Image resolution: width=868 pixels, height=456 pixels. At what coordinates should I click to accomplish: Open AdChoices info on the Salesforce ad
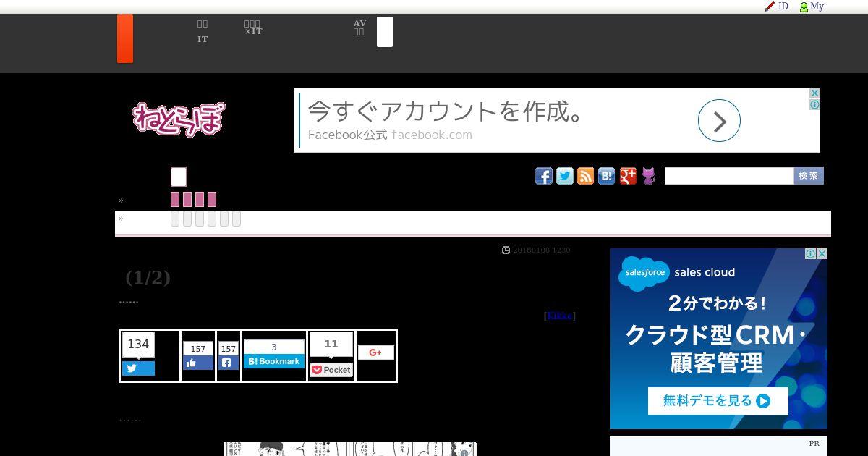pyautogui.click(x=812, y=254)
